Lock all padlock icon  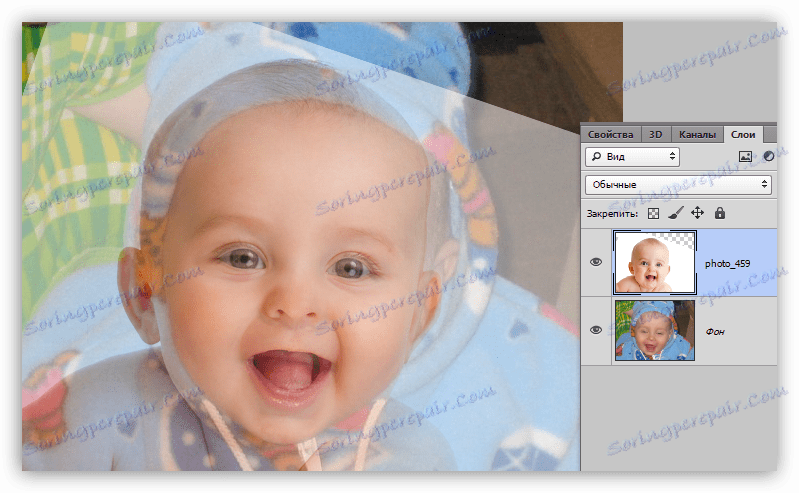720,213
